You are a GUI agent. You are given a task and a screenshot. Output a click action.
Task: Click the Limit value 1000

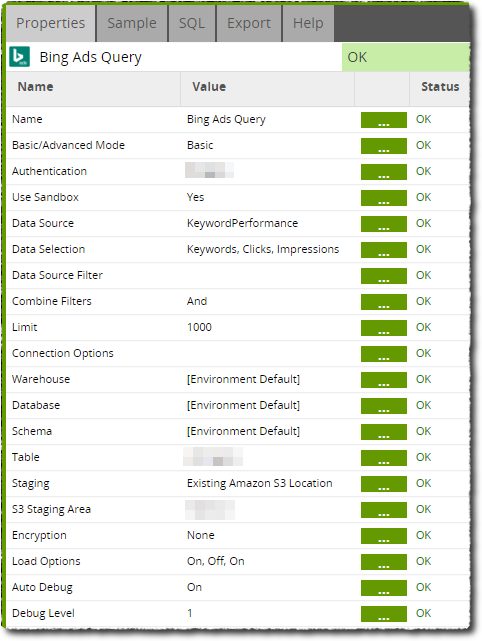(199, 327)
